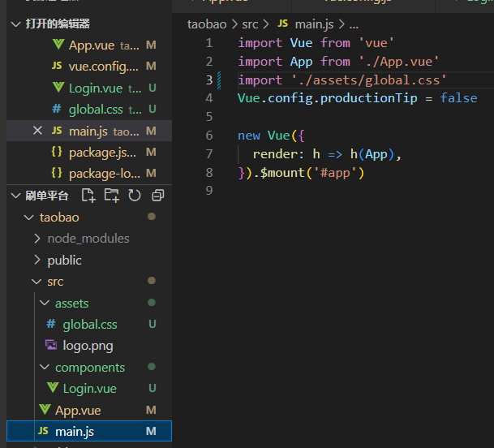Open Login.vue under the components folder
The height and width of the screenshot is (448, 494).
89,389
